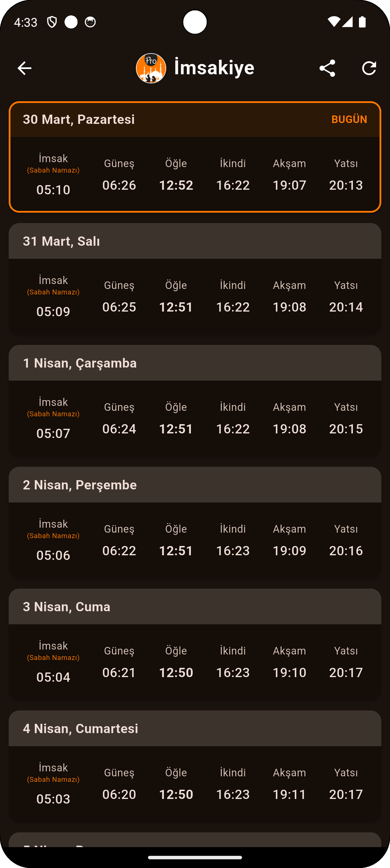Tap the 4 Nisan, Cumartesi header

pos(81,728)
